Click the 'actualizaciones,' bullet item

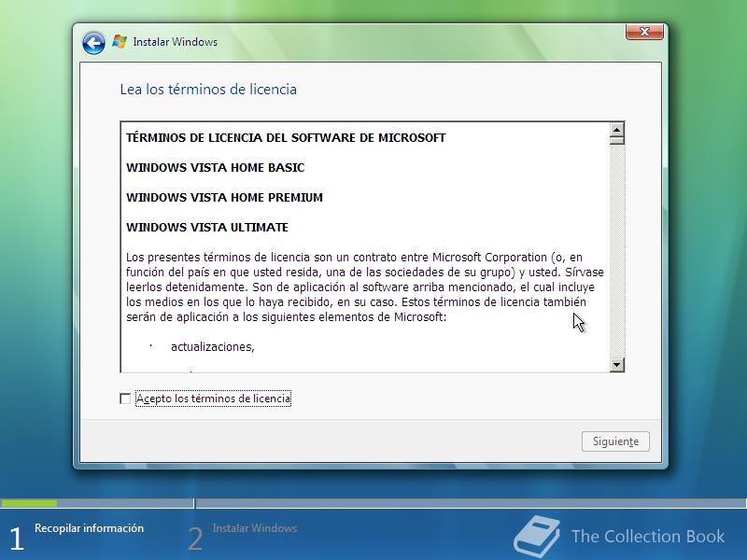coord(213,347)
